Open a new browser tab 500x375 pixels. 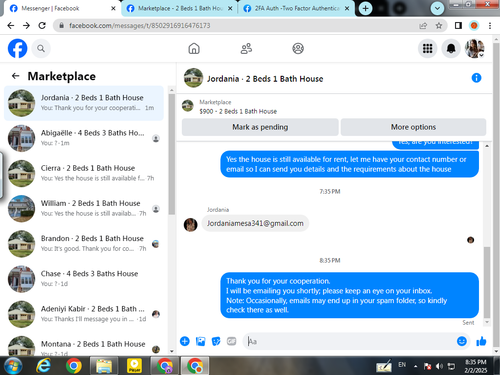tap(365, 8)
